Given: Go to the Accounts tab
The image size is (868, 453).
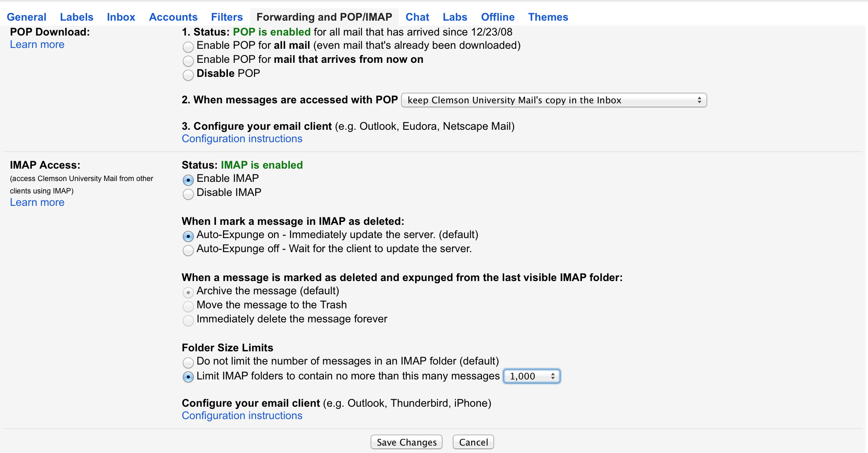Looking at the screenshot, I should pos(173,17).
